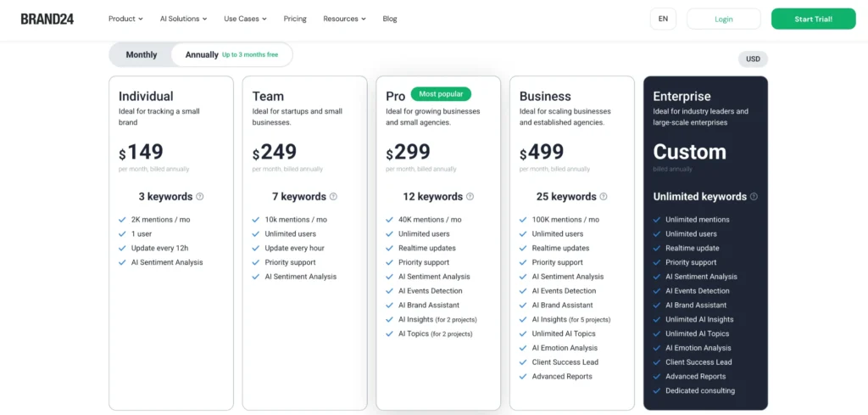868x415 pixels.
Task: Click the Start Trial! button
Action: [813, 19]
